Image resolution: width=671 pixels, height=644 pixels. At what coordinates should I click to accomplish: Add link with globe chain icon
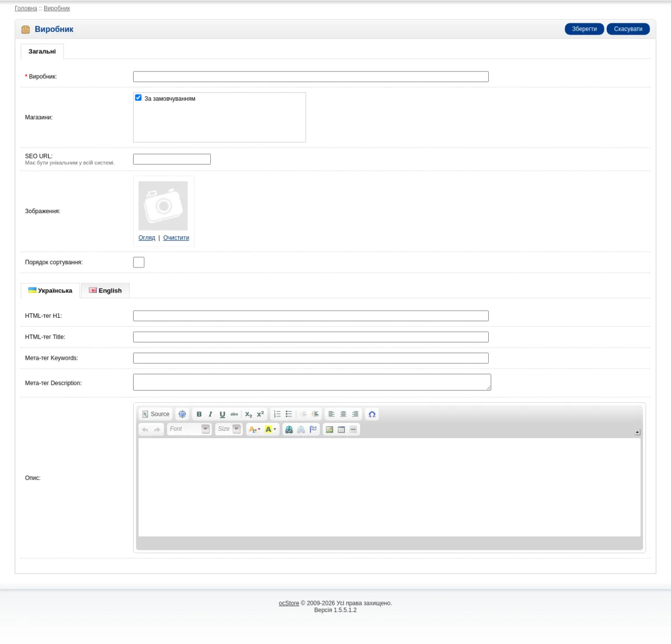coord(289,429)
